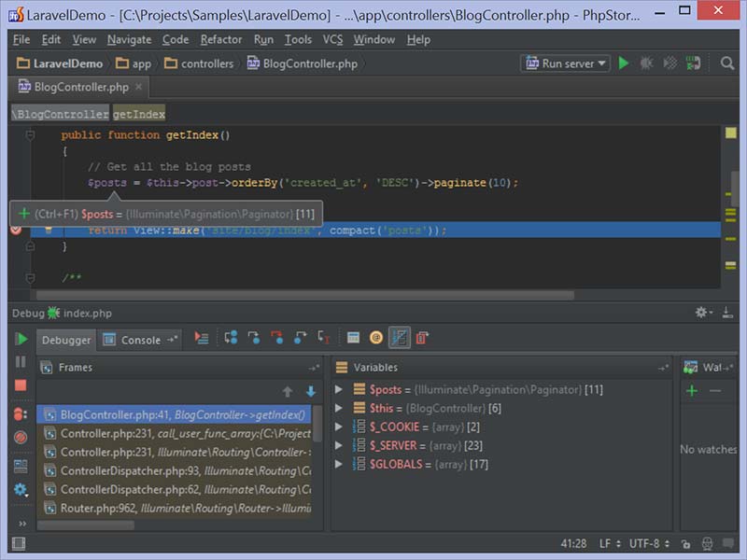This screenshot has height=560, width=747.
Task: Click the Step Out icon
Action: click(300, 338)
